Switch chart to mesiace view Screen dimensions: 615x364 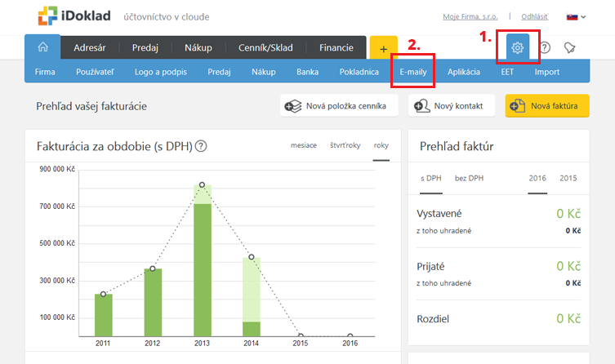point(303,145)
